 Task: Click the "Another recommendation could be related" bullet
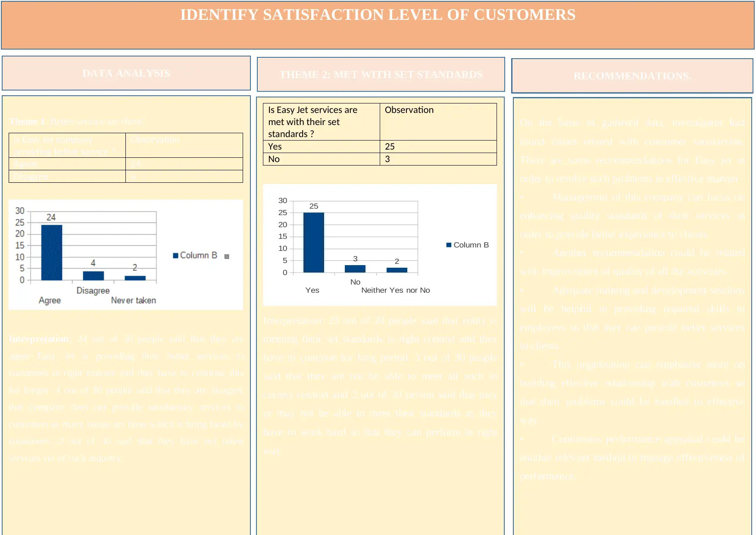(632, 262)
